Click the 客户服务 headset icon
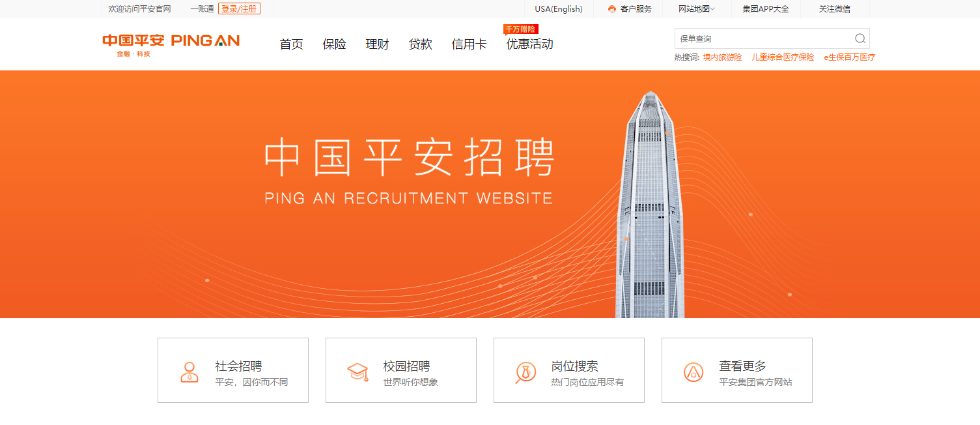Screen dimensions: 980x425 point(612,9)
